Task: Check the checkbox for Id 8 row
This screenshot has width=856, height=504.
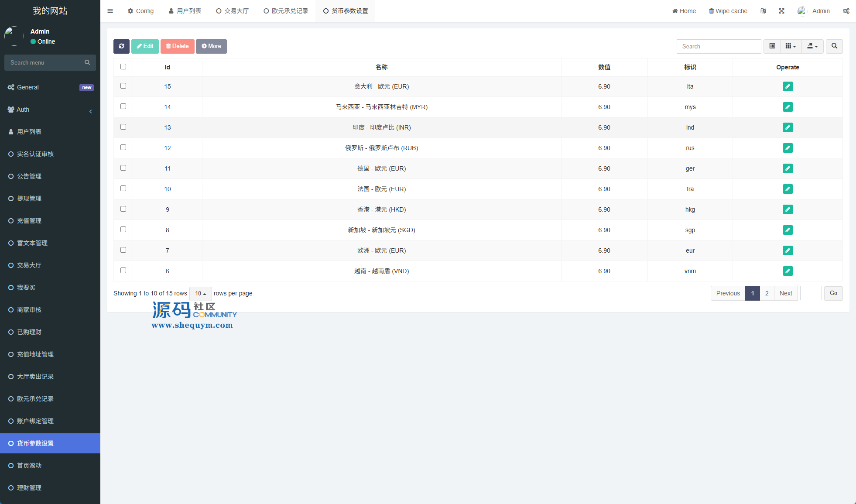Action: click(x=123, y=230)
